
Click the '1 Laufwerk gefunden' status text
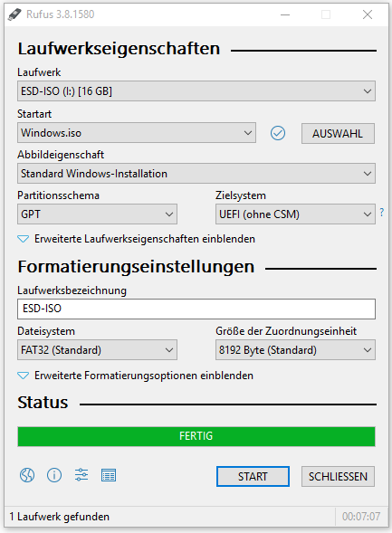pos(60,517)
